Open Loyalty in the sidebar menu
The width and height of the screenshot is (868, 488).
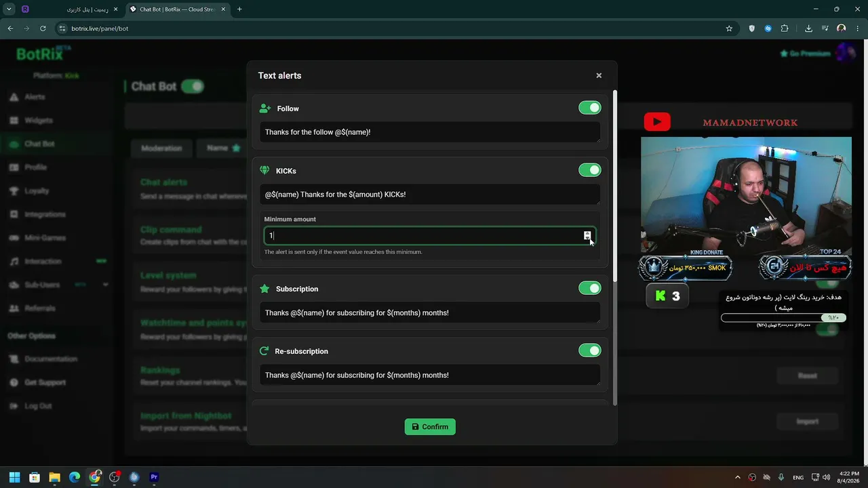coord(37,191)
